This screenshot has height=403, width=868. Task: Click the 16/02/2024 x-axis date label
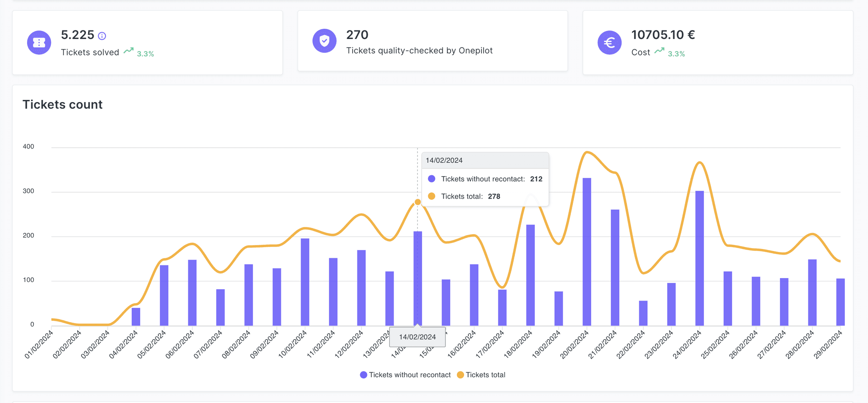(x=462, y=344)
